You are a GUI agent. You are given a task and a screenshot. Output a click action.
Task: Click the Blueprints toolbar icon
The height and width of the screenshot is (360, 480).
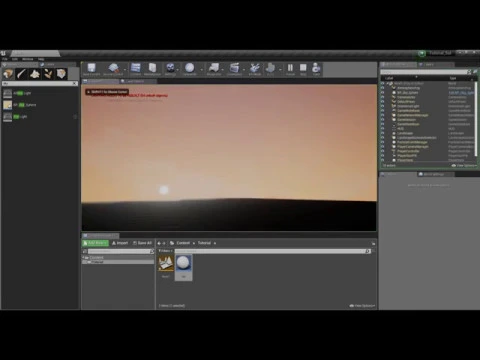click(x=214, y=69)
